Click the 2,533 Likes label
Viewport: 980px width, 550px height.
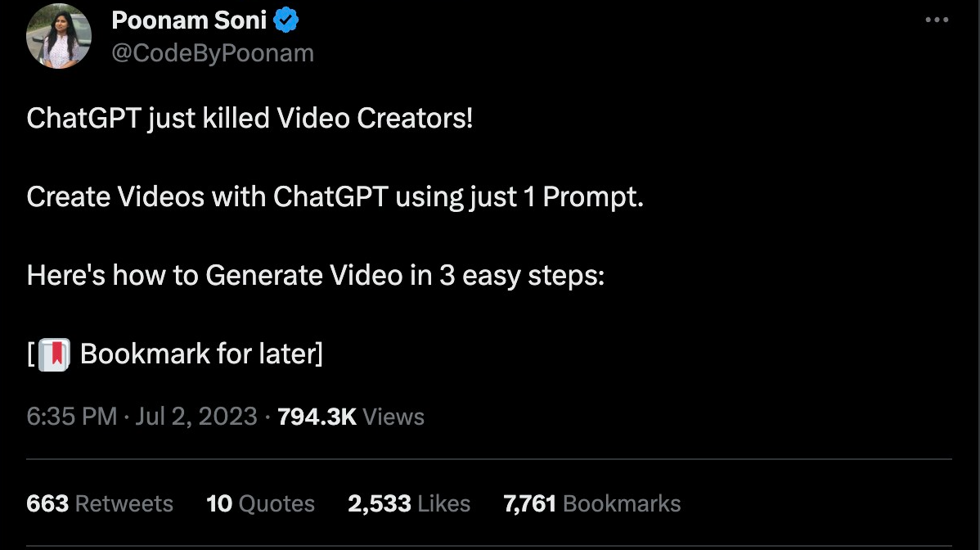tap(409, 503)
